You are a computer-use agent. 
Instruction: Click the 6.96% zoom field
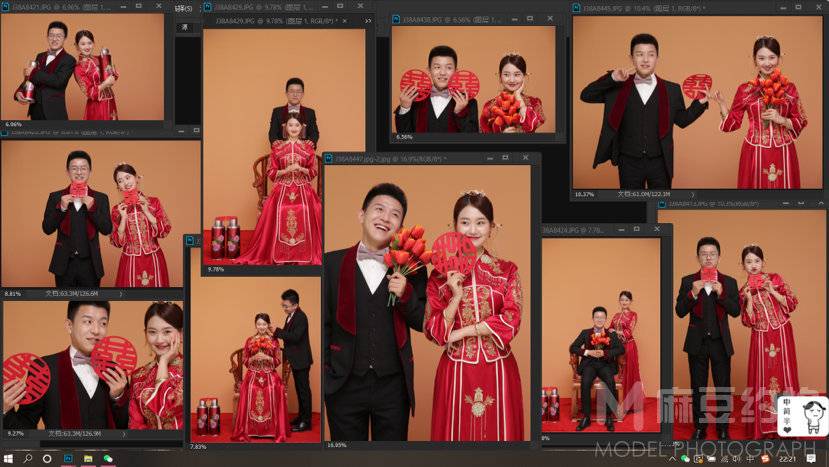point(13,124)
